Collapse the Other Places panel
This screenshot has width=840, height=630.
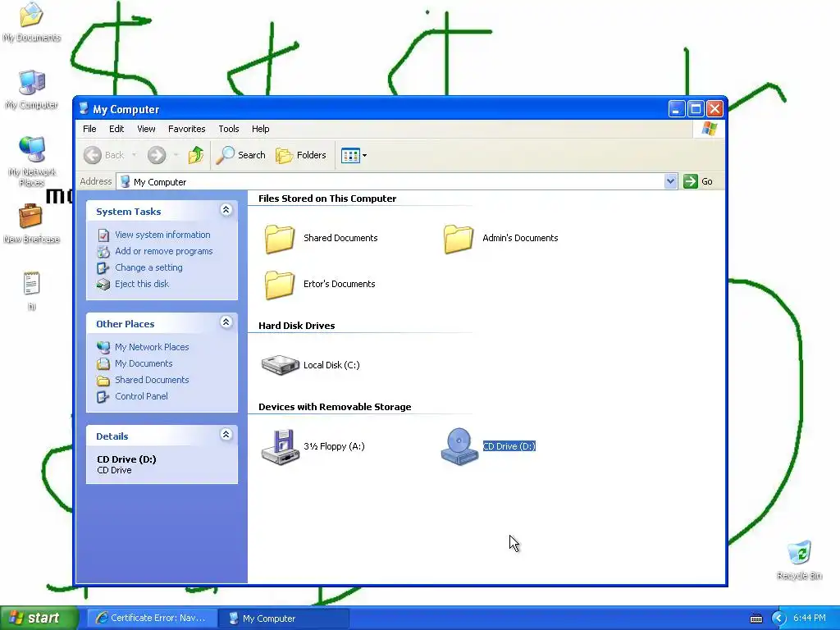click(x=226, y=322)
